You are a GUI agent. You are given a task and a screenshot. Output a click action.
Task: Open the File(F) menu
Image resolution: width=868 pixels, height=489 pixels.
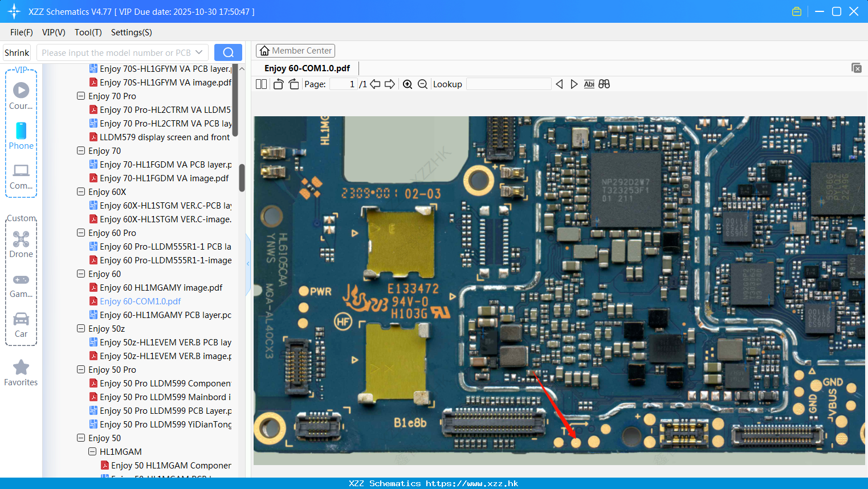tap(22, 32)
